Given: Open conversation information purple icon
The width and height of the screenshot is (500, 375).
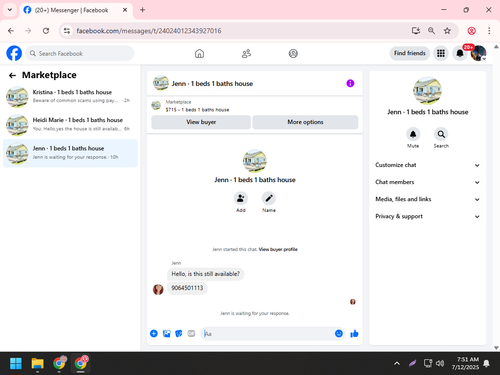Looking at the screenshot, I should [350, 83].
